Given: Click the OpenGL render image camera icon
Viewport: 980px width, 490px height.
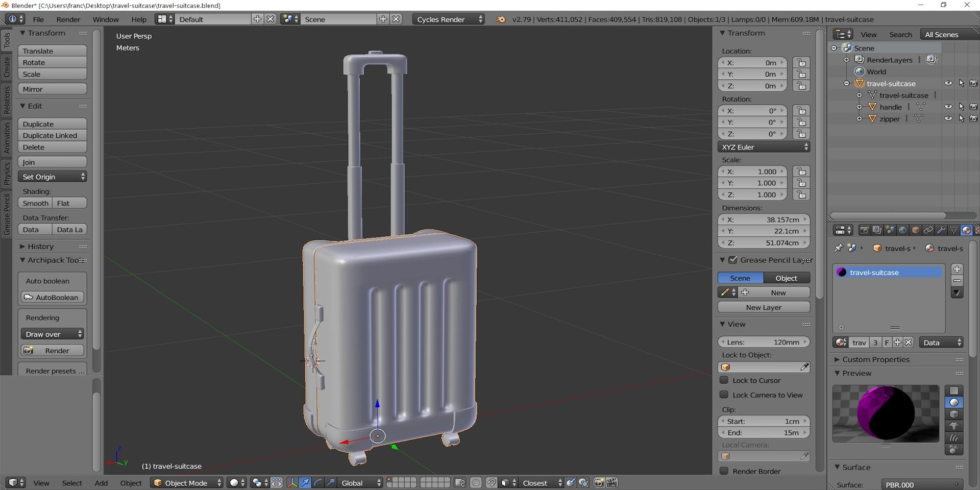Looking at the screenshot, I should pyautogui.click(x=599, y=483).
